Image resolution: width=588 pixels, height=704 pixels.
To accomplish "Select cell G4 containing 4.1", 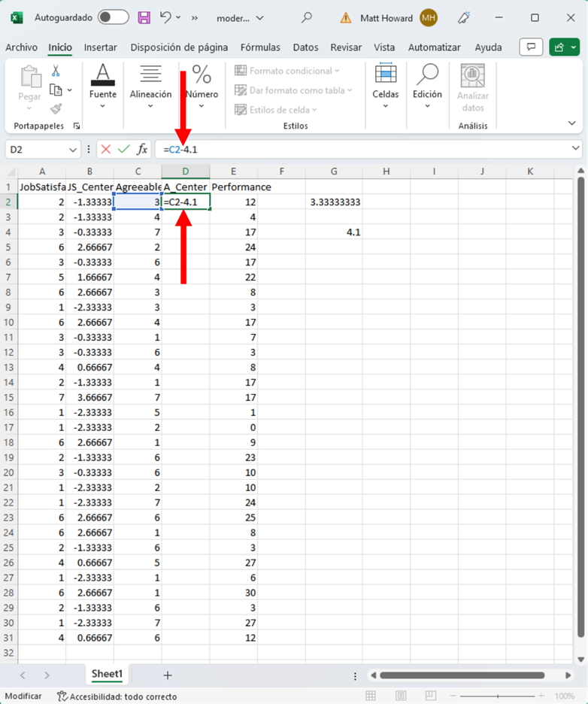I will pos(334,232).
